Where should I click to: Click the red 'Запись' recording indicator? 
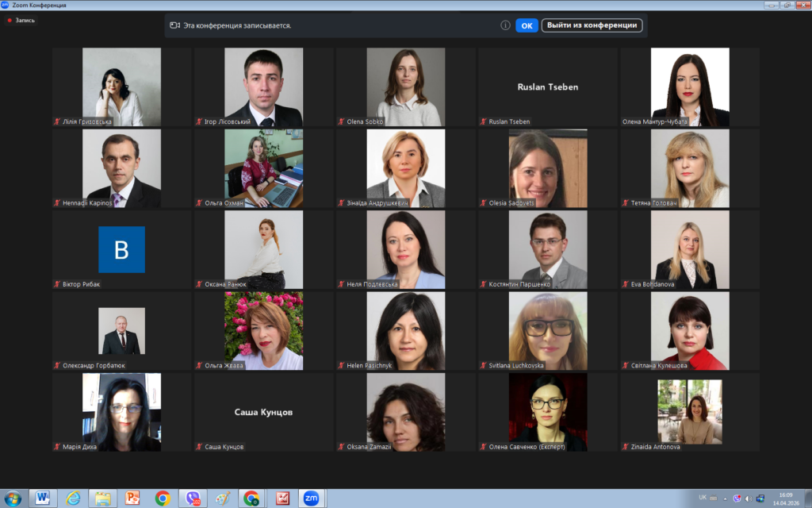[21, 20]
